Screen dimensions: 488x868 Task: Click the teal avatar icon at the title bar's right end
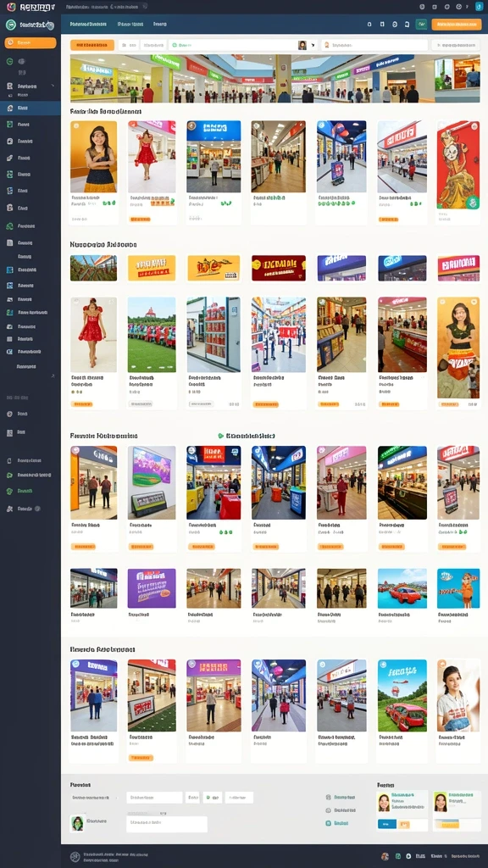click(x=479, y=7)
